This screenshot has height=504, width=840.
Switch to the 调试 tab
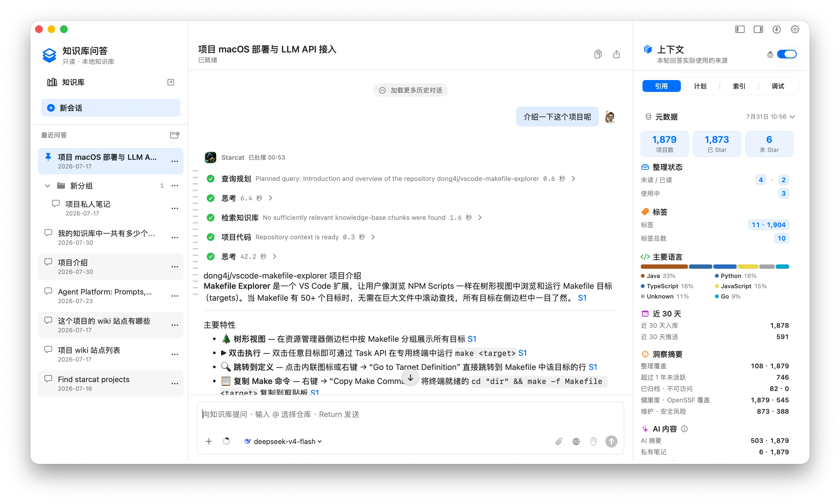tap(777, 86)
